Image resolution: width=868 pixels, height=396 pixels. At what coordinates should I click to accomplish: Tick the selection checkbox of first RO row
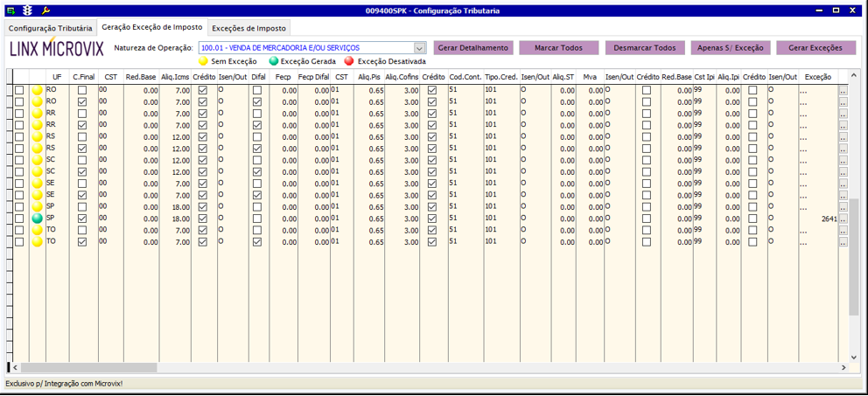point(19,91)
